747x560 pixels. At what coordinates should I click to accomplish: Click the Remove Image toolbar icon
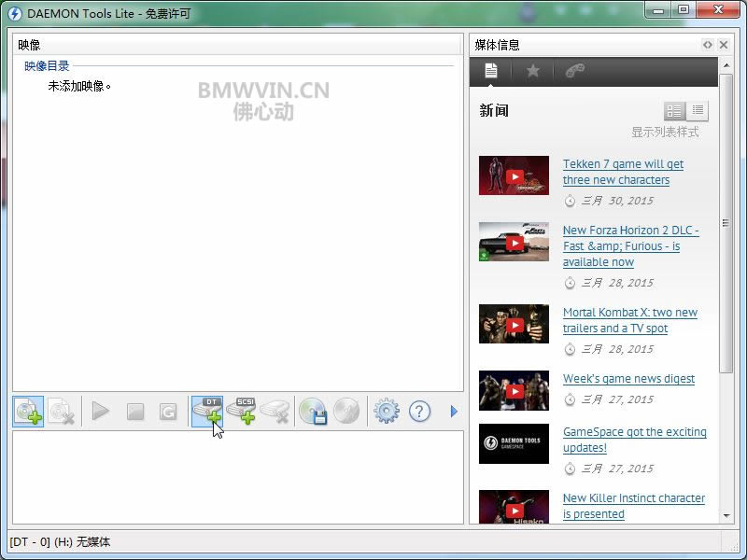62,412
